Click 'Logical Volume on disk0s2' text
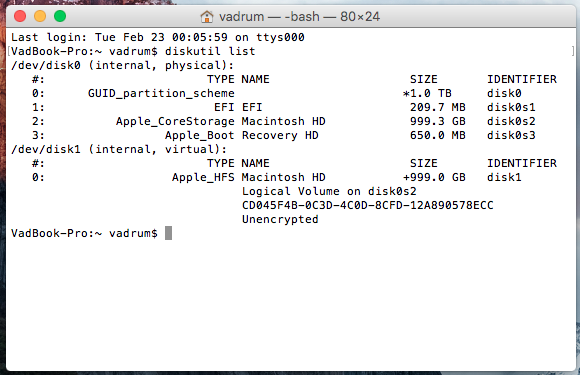The width and height of the screenshot is (580, 375). 329,192
